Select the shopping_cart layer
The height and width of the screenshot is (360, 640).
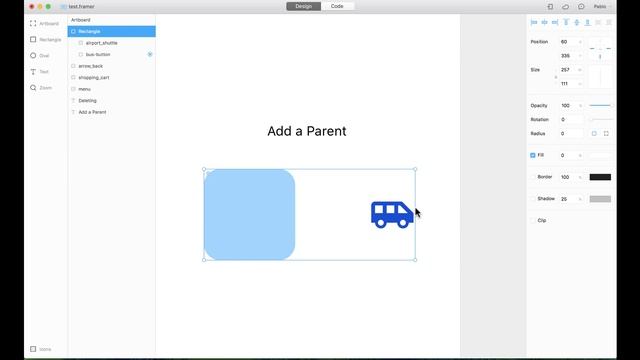tap(111, 78)
